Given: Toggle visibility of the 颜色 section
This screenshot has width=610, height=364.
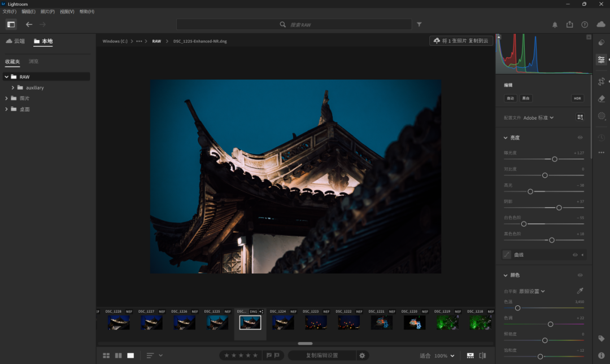Looking at the screenshot, I should (579, 275).
